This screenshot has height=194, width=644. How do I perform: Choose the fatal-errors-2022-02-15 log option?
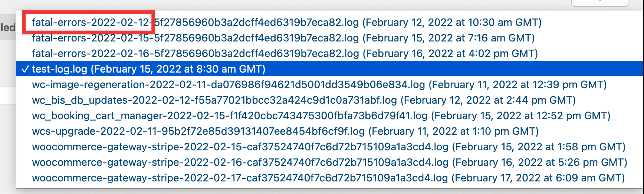click(283, 38)
